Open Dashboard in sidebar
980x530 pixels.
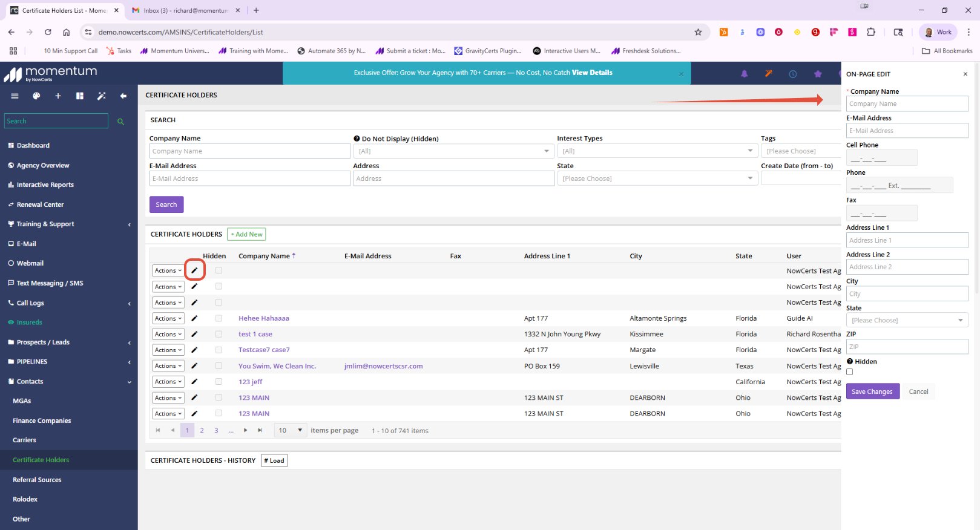[33, 145]
